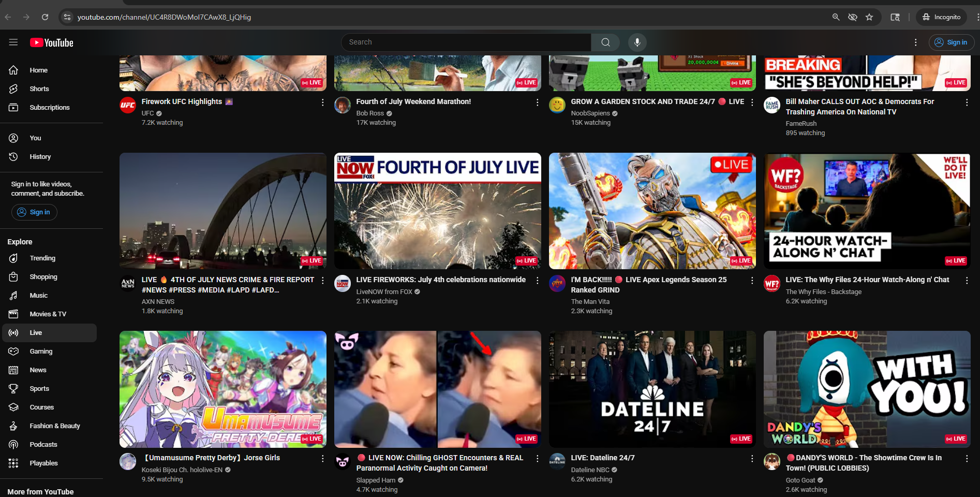Click the Gaming controller icon
980x497 pixels.
(13, 351)
